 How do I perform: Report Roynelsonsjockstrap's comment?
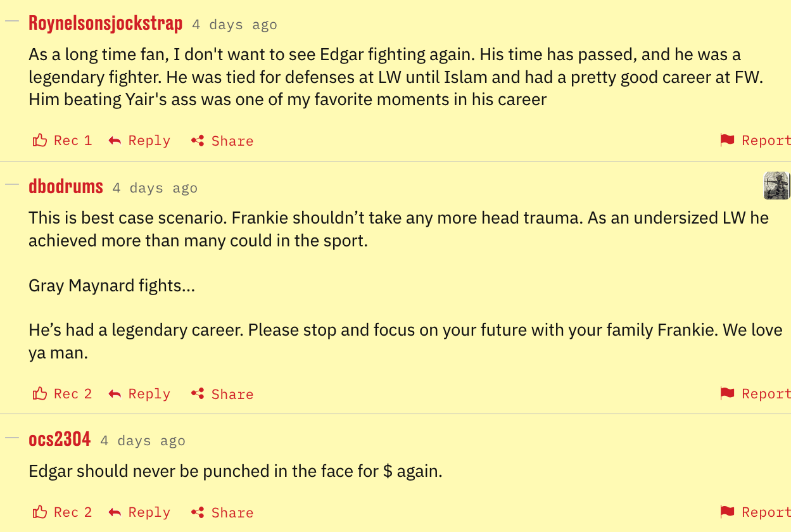pyautogui.click(x=765, y=141)
